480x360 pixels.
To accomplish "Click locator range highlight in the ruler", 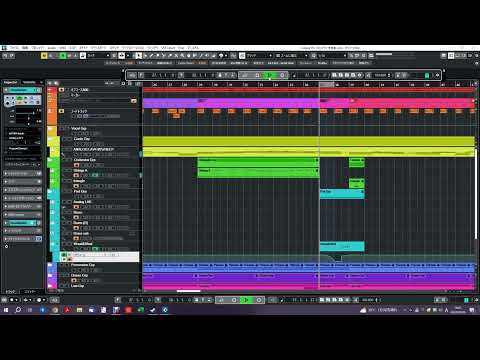I will point(326,84).
